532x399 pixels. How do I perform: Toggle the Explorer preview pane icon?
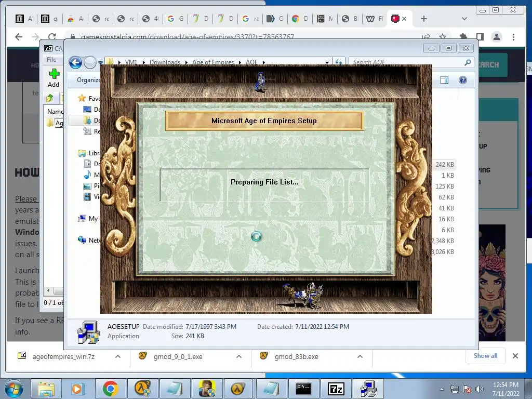pyautogui.click(x=444, y=80)
